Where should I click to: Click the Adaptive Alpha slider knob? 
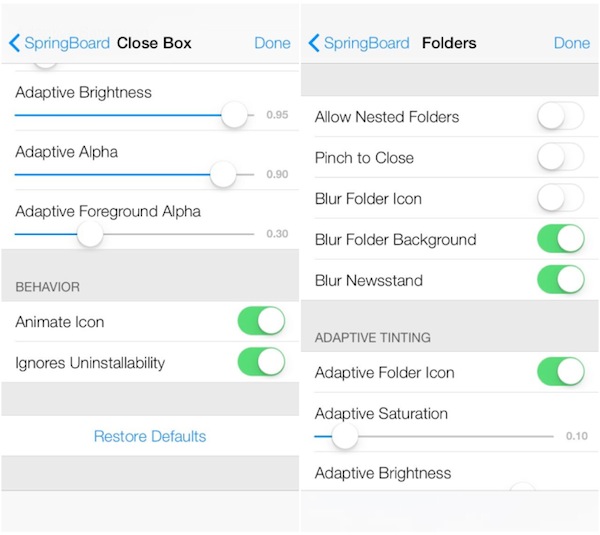pyautogui.click(x=223, y=175)
